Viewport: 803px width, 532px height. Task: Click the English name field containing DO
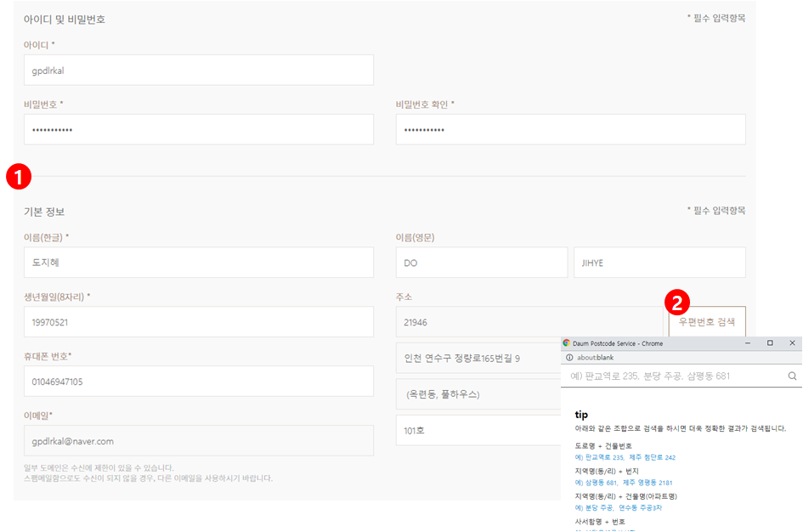pos(482,263)
